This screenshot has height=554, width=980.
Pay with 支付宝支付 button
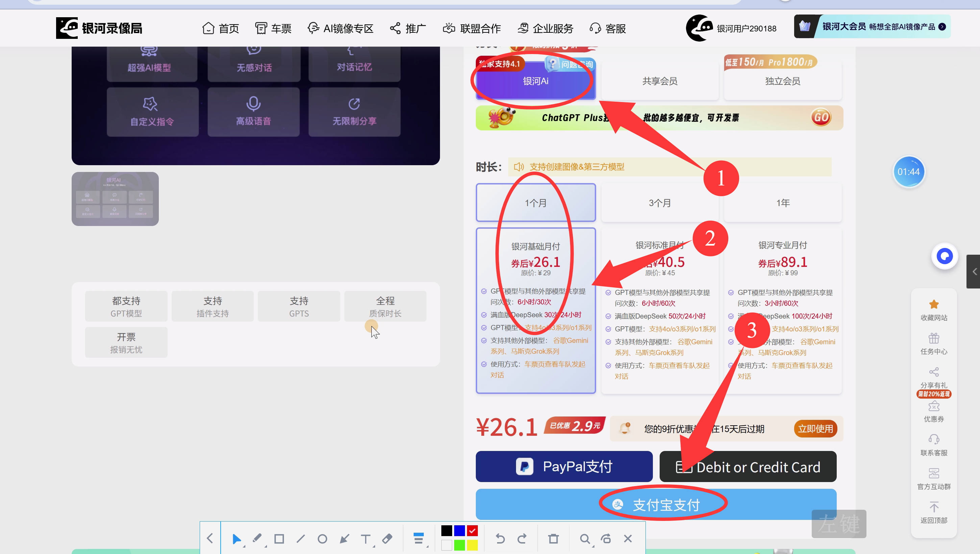pyautogui.click(x=656, y=505)
